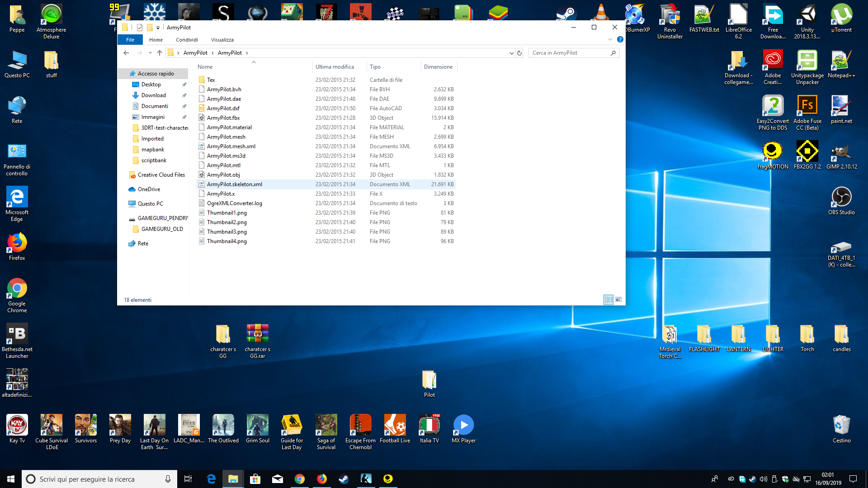Unpin Download from quick access

[x=184, y=95]
